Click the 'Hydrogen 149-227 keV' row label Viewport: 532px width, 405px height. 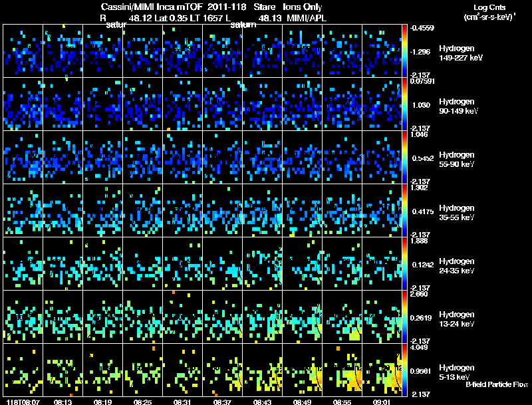click(x=460, y=53)
